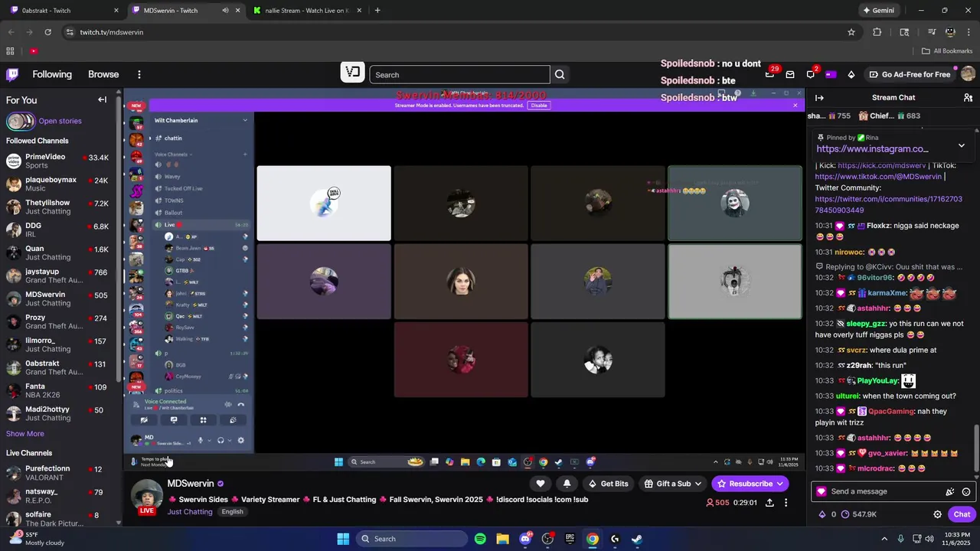Open DDG channel in sidebar
The height and width of the screenshot is (551, 980).
coord(57,230)
